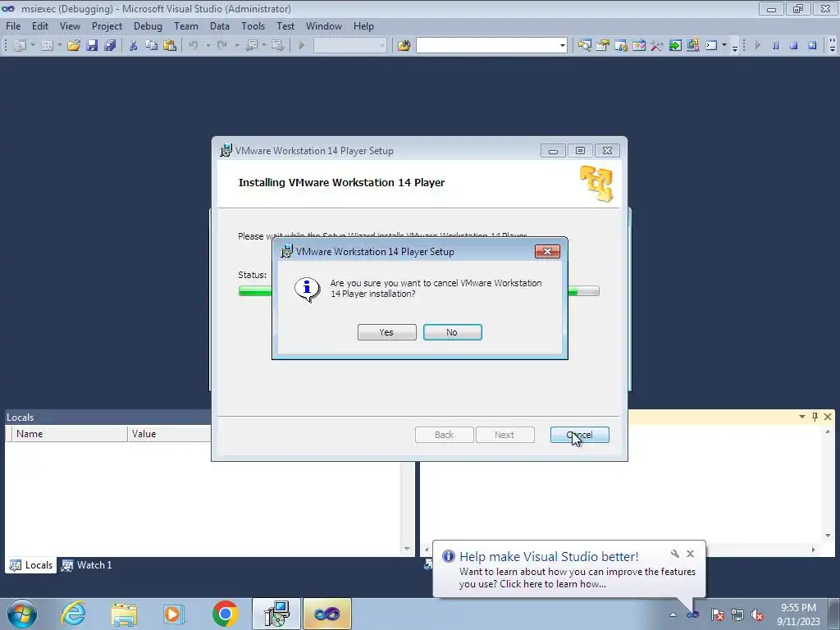Click the Copy toolbar icon
The height and width of the screenshot is (630, 840).
(x=152, y=46)
